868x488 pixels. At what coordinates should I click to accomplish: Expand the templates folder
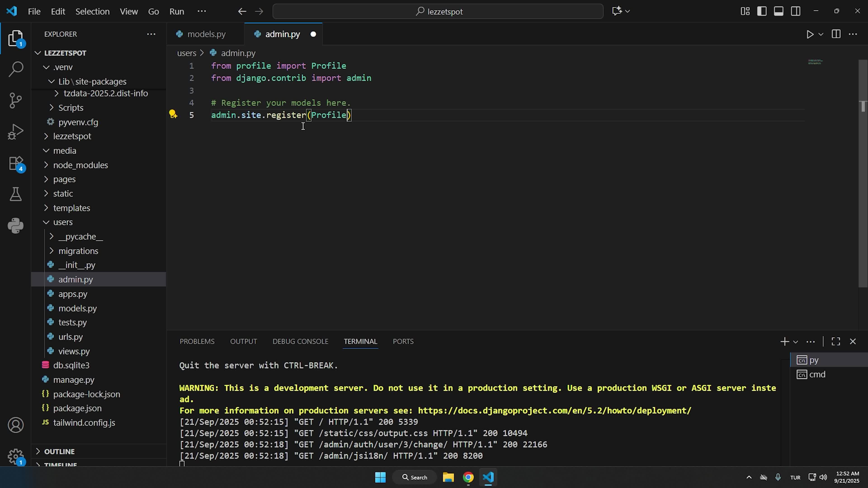tap(71, 208)
